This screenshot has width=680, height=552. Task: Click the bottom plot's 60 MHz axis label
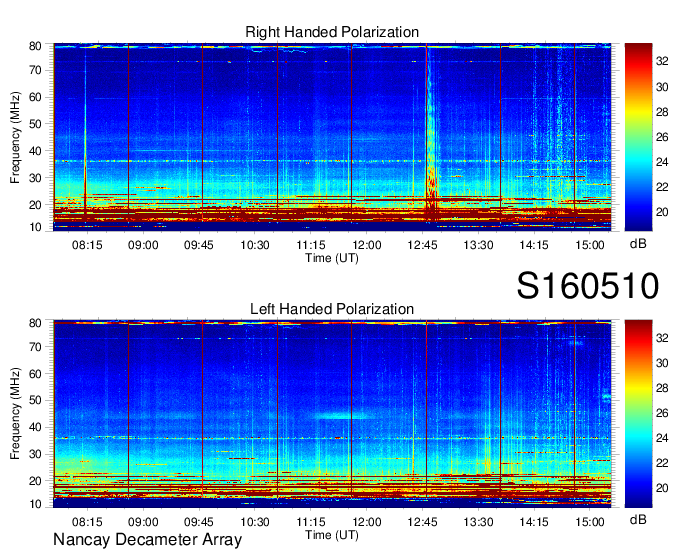click(x=35, y=374)
